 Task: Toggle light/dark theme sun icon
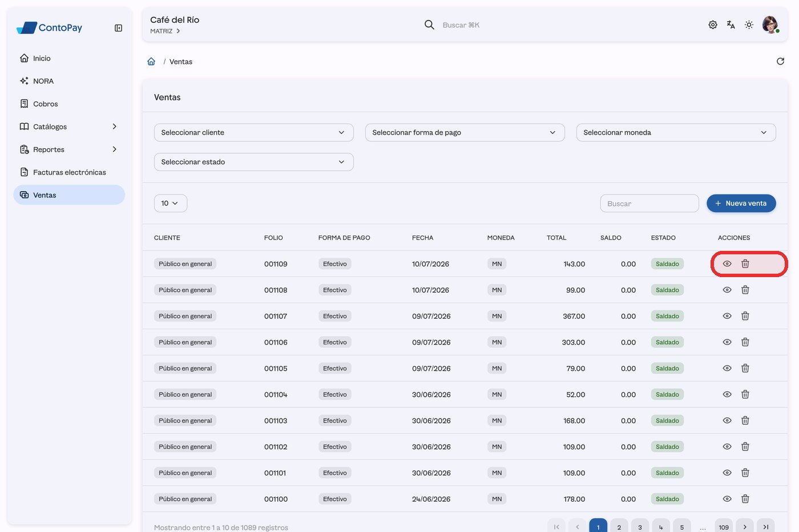749,25
